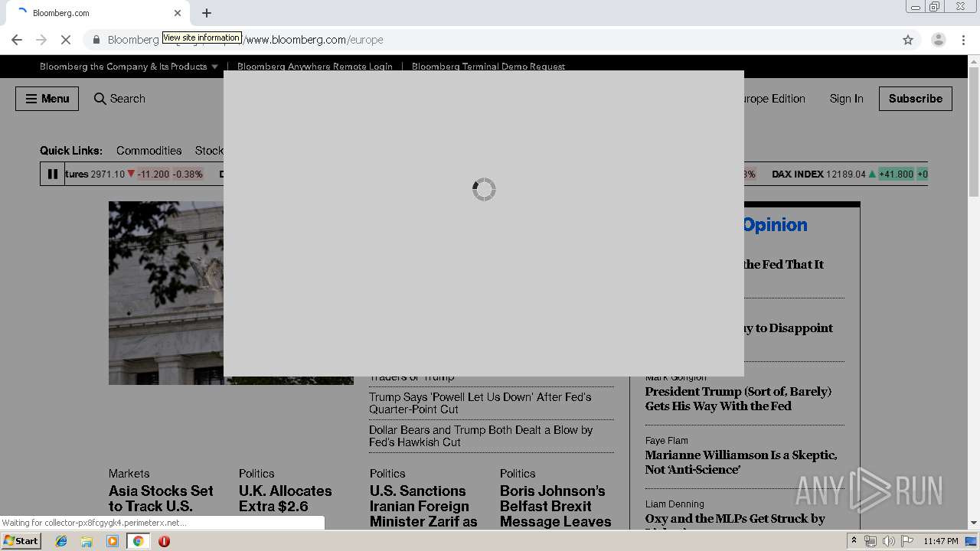Viewport: 980px width, 551px height.
Task: Open the Opinion section heading
Action: tap(775, 225)
